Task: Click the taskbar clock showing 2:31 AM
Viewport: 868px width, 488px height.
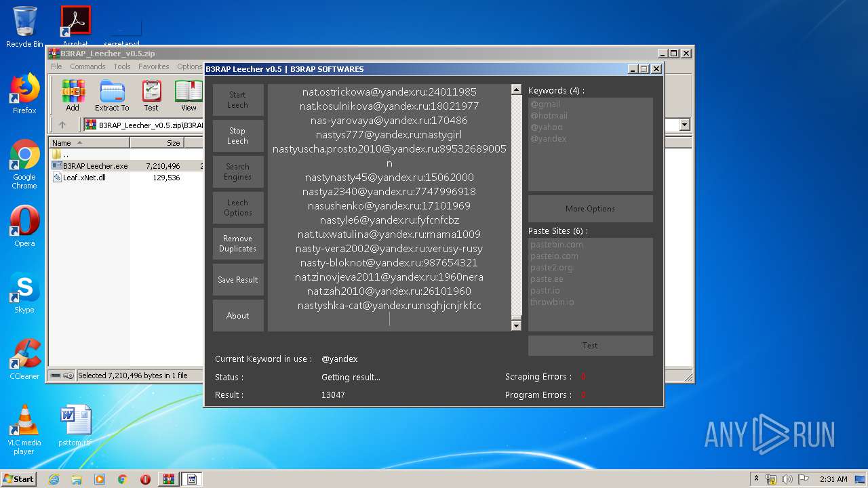Action: coord(833,479)
